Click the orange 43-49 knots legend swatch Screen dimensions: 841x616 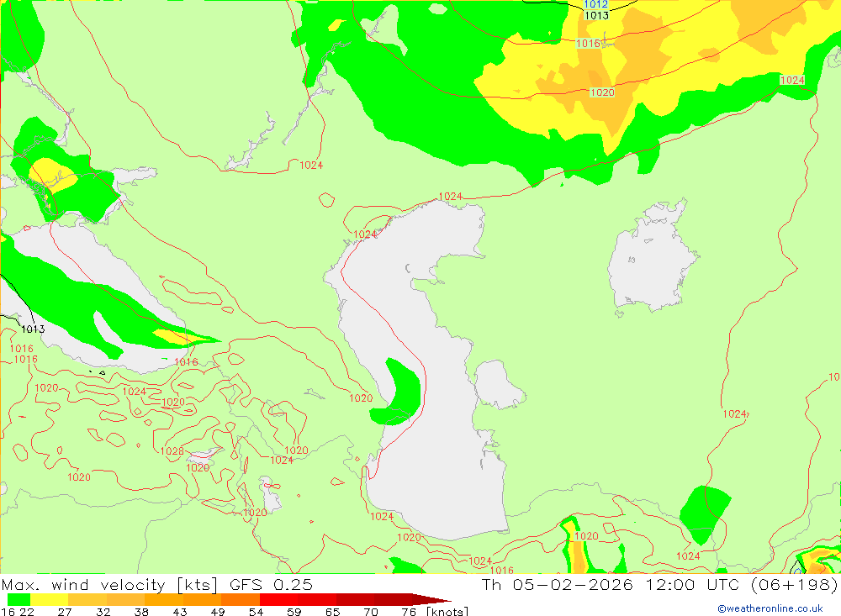[202, 599]
